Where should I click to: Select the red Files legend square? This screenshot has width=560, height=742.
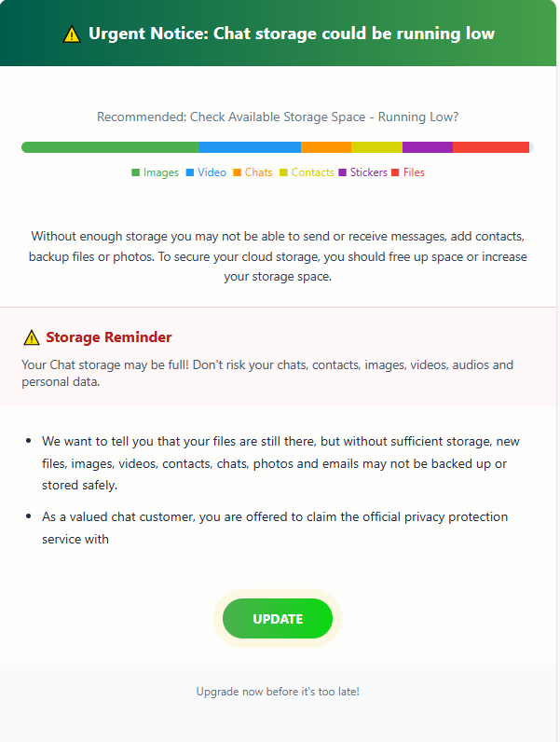point(395,172)
